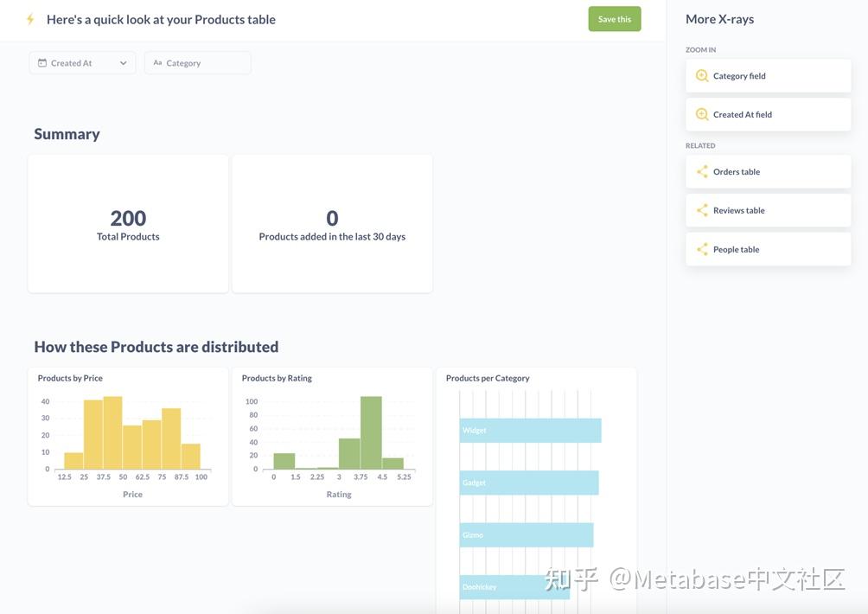Open the Reviews table X-ray
The height and width of the screenshot is (614, 868).
pos(768,210)
